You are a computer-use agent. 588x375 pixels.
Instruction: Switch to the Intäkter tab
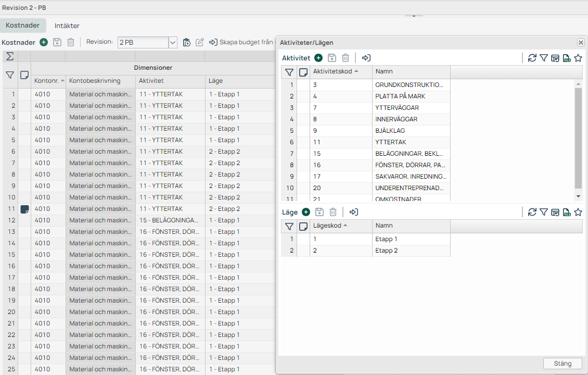[x=67, y=26]
